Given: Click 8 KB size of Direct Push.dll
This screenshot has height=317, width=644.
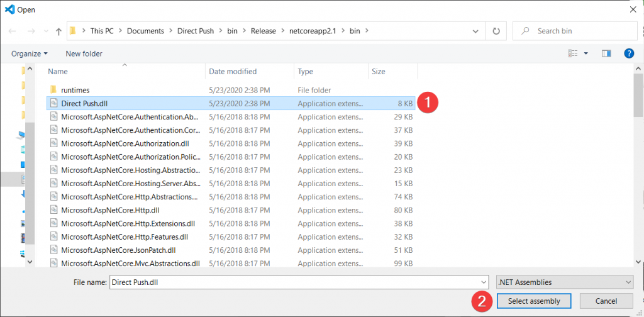Looking at the screenshot, I should pos(405,104).
